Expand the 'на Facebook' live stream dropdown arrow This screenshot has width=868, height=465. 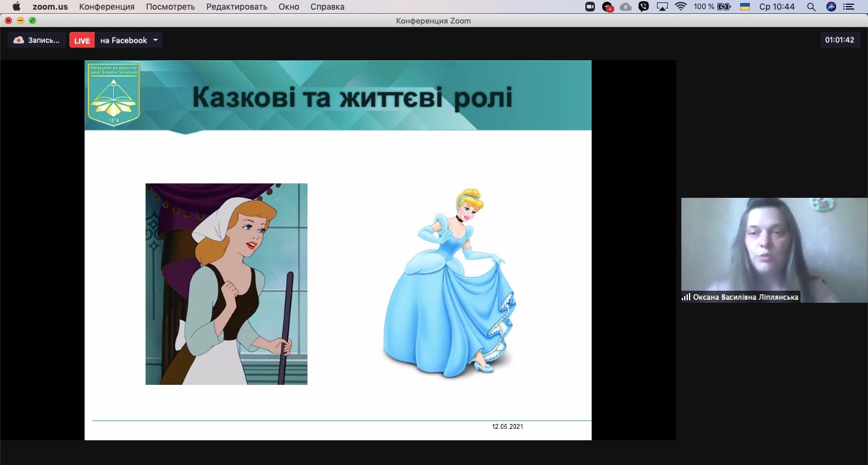point(156,40)
